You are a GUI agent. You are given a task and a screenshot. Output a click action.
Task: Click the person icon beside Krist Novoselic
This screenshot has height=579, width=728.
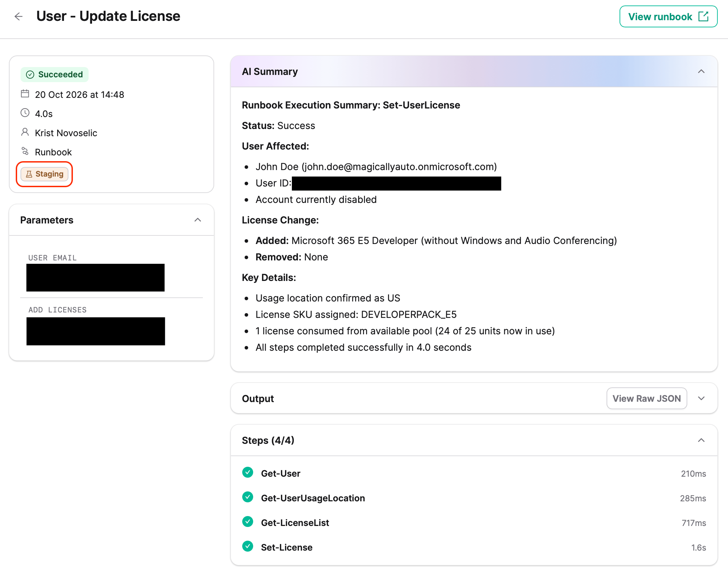(x=25, y=132)
